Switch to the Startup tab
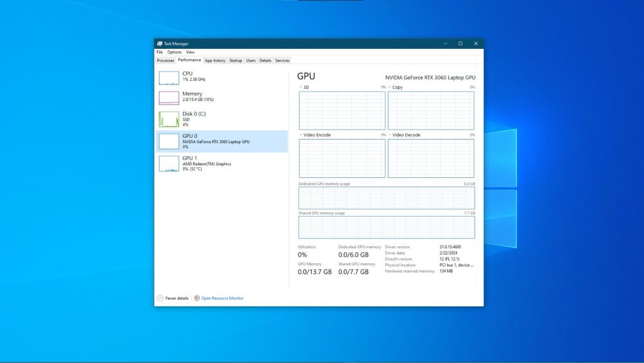The height and width of the screenshot is (363, 644). click(x=235, y=61)
